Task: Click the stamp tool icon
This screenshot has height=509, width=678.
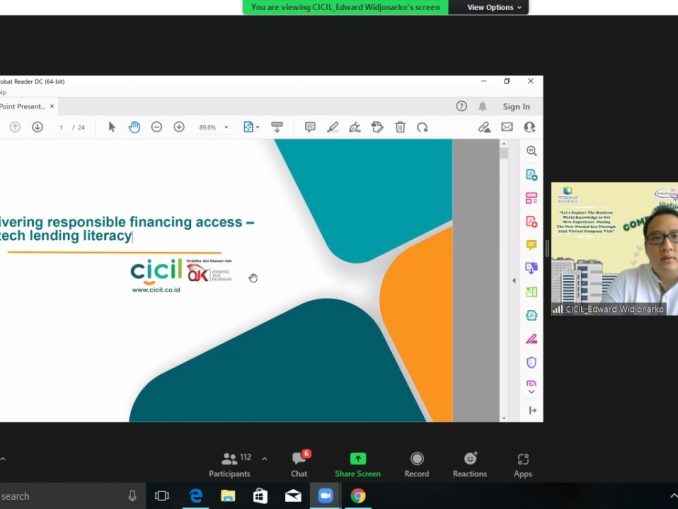Action: [377, 127]
